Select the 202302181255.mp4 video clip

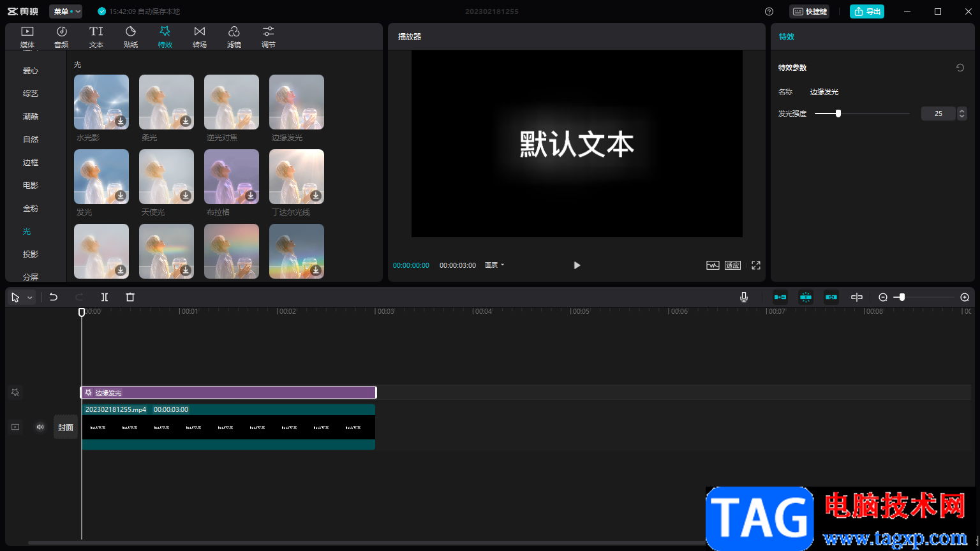tap(228, 427)
